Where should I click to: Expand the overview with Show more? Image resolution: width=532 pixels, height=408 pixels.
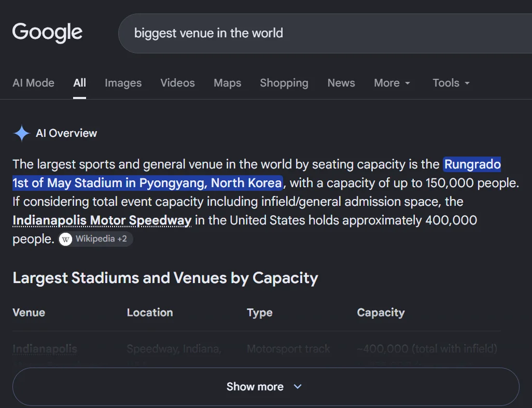point(265,387)
